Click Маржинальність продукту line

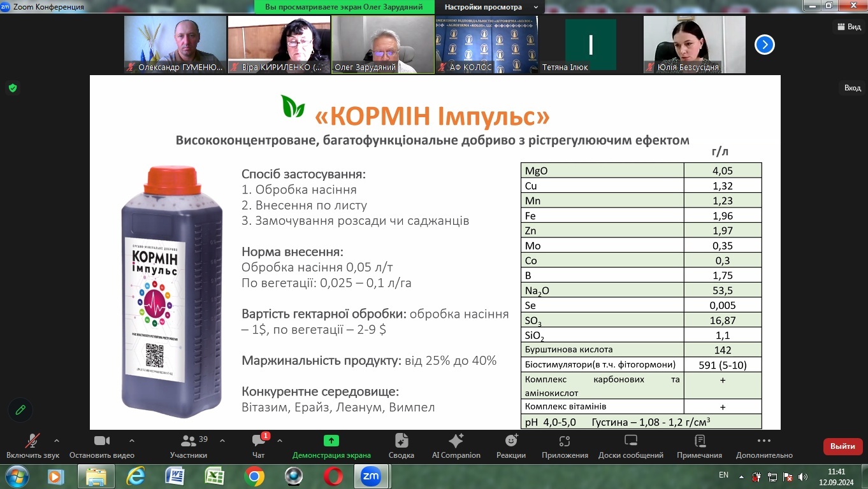click(369, 360)
